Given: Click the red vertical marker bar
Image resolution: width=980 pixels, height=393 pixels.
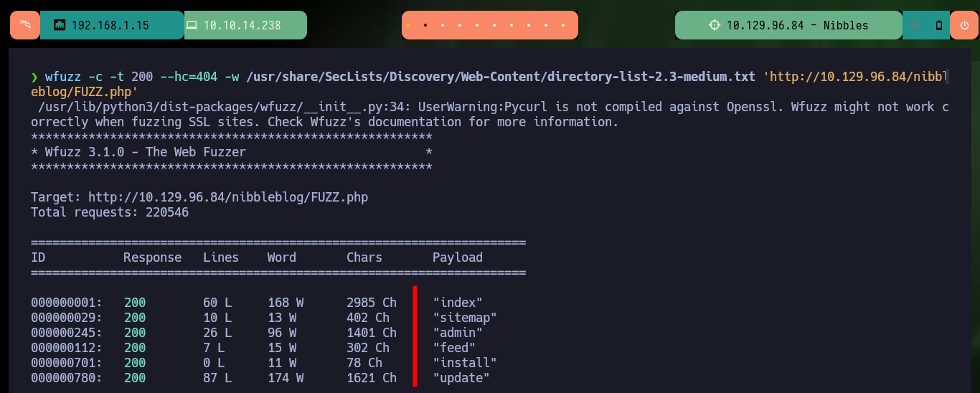Looking at the screenshot, I should (x=415, y=336).
